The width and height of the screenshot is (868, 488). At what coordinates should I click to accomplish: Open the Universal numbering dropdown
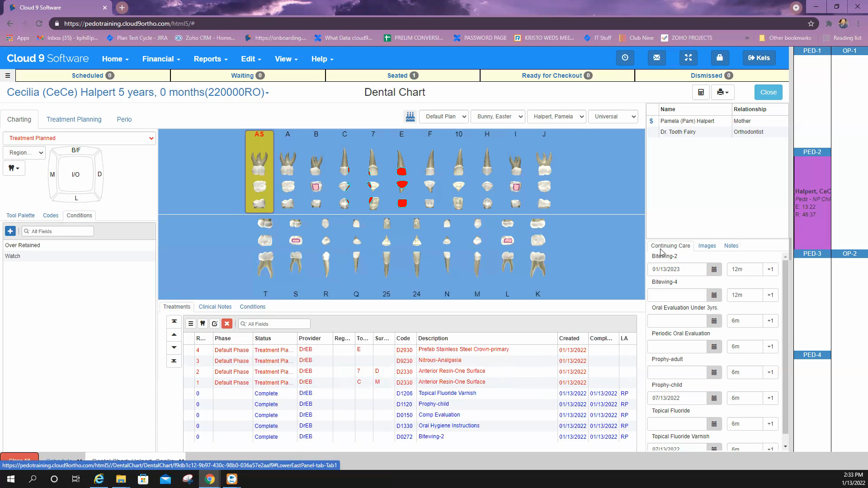613,117
